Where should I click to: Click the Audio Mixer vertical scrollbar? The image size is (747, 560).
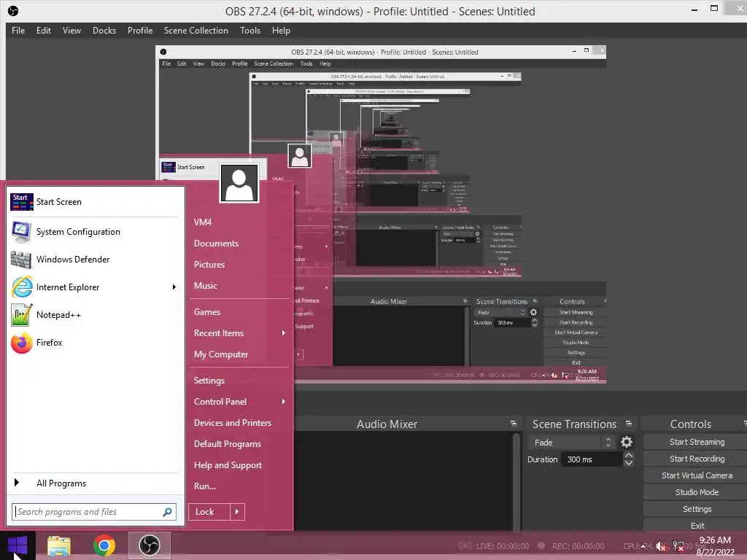pyautogui.click(x=516, y=481)
